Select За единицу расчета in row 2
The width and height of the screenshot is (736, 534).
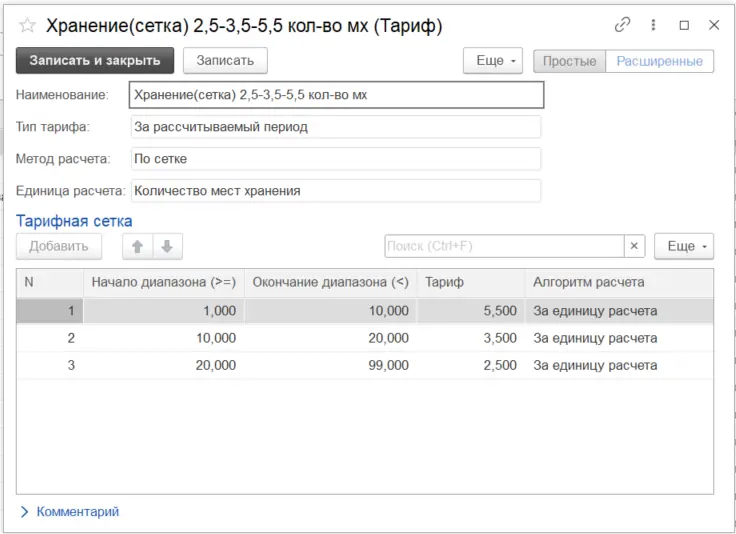pyautogui.click(x=619, y=338)
